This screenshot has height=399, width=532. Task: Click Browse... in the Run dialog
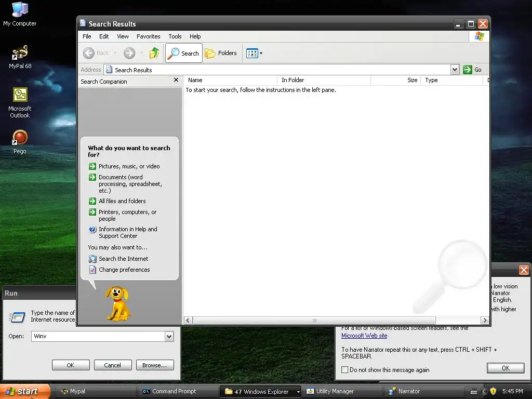point(155,365)
